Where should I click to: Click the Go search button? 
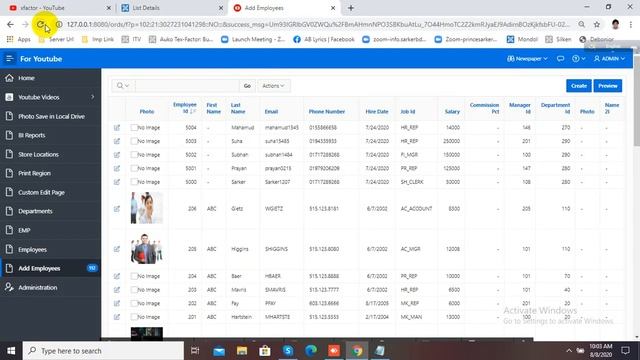click(x=247, y=86)
